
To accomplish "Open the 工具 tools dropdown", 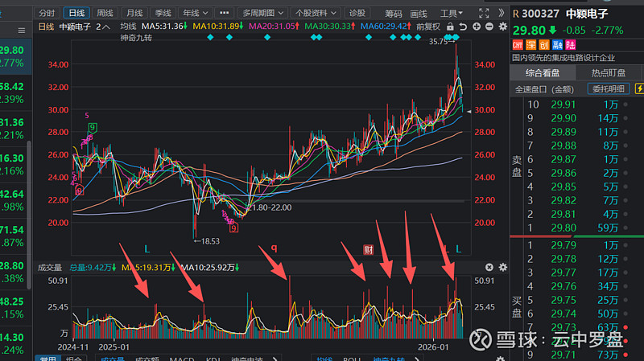I will pyautogui.click(x=453, y=14).
